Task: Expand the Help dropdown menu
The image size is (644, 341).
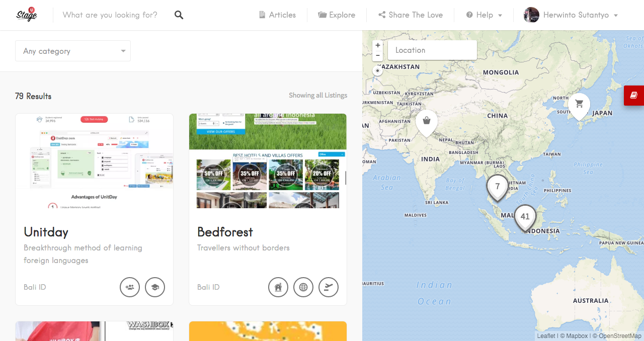Action: pyautogui.click(x=484, y=15)
